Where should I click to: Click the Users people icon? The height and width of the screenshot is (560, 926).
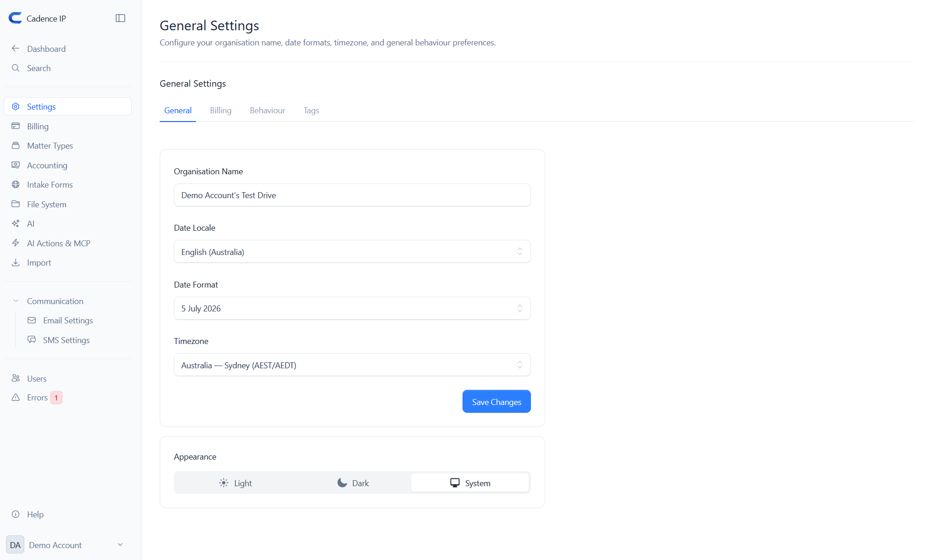click(16, 378)
